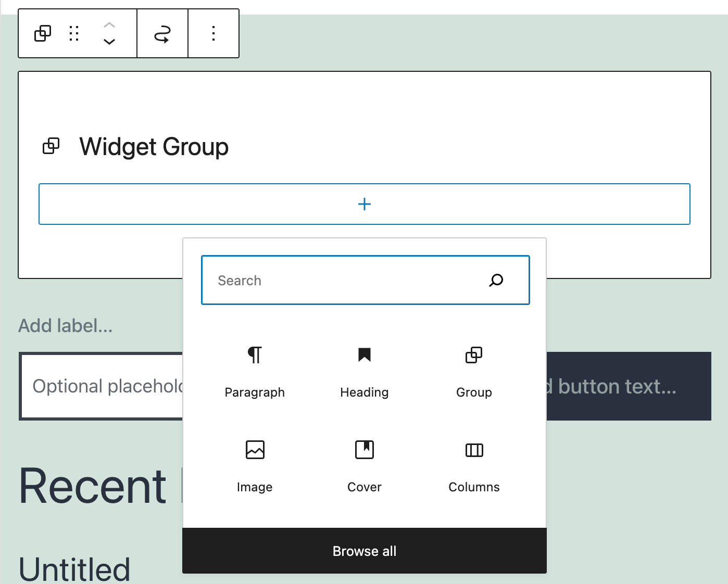Click the plus inserter inside Widget Group
728x584 pixels.
click(x=364, y=204)
